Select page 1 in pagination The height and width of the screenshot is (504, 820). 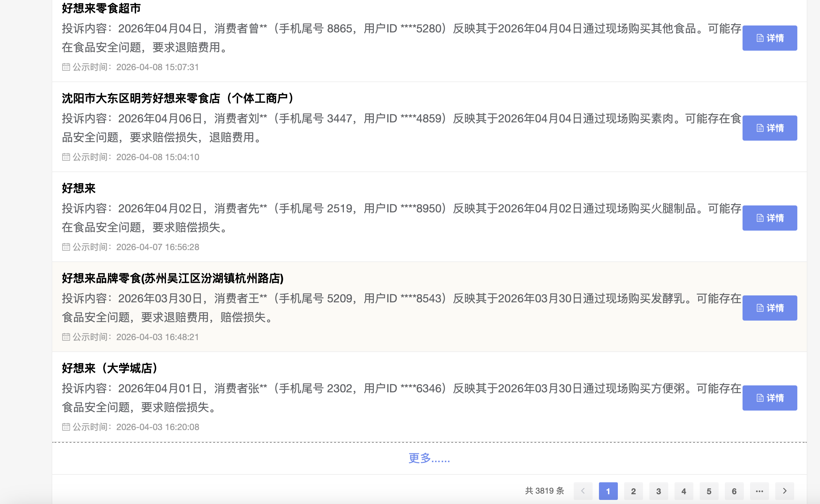click(x=608, y=491)
